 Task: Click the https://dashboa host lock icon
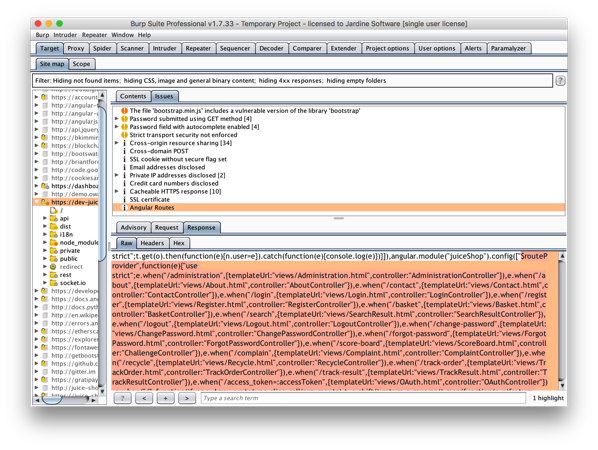tap(45, 186)
